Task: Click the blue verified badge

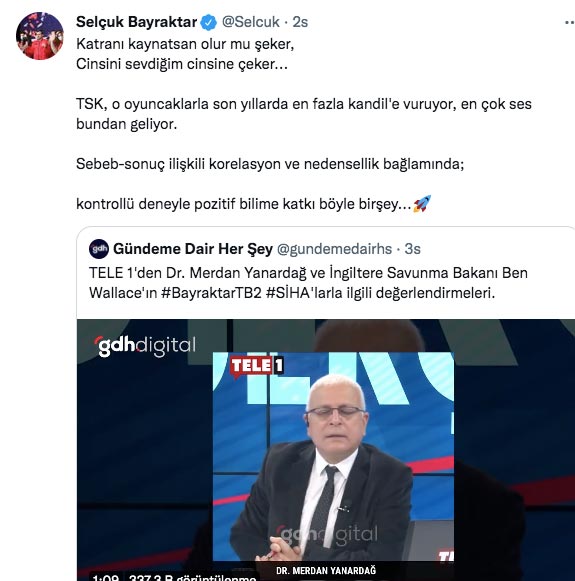Action: pos(209,22)
